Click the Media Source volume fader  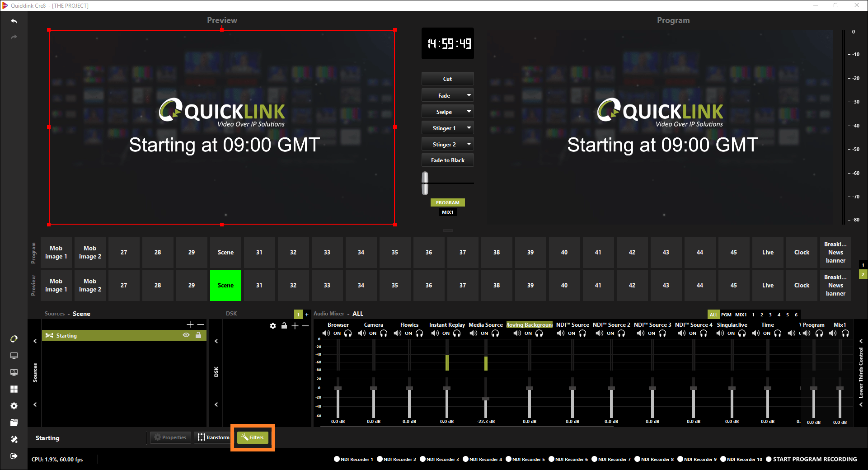pos(486,399)
